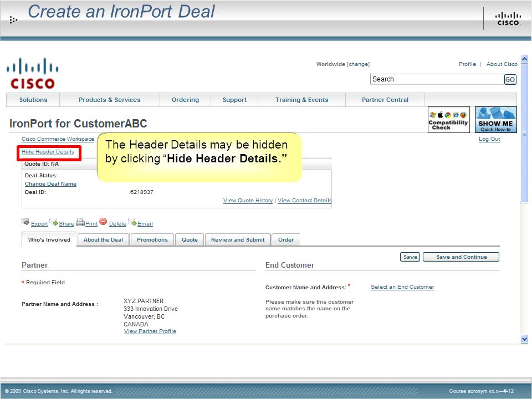The image size is (532, 399).
Task: Open the Training & Events menu
Action: (x=301, y=100)
